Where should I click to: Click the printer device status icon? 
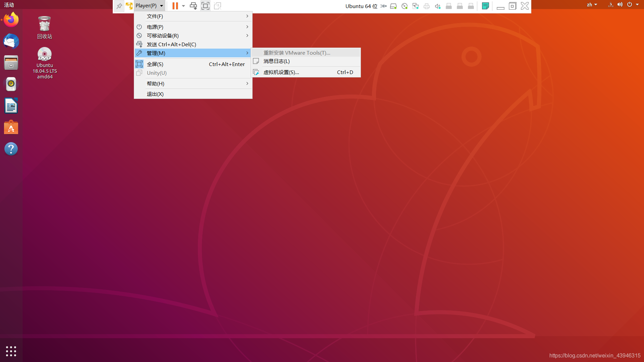(x=427, y=6)
